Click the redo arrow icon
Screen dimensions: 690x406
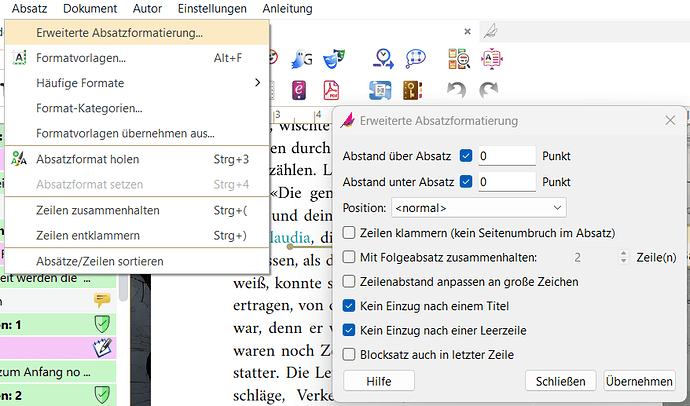pos(489,91)
